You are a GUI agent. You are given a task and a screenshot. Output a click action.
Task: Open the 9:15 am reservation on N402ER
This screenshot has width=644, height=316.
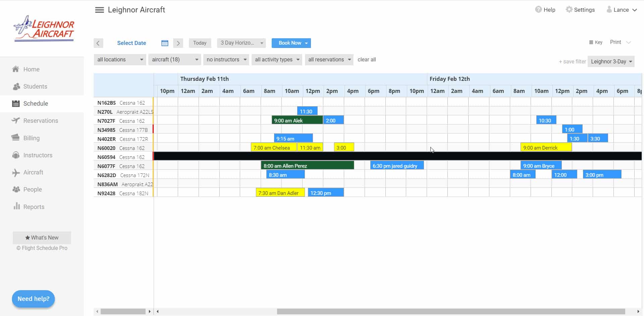coord(293,139)
